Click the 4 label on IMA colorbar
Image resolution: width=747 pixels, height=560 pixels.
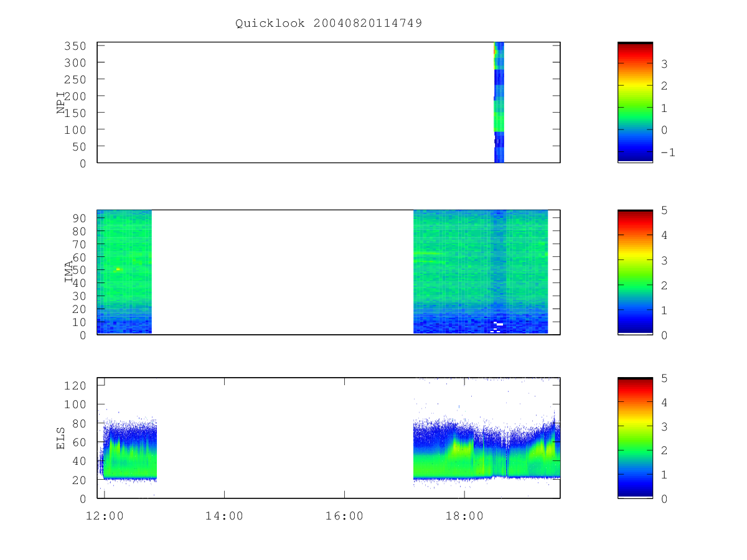tap(664, 235)
